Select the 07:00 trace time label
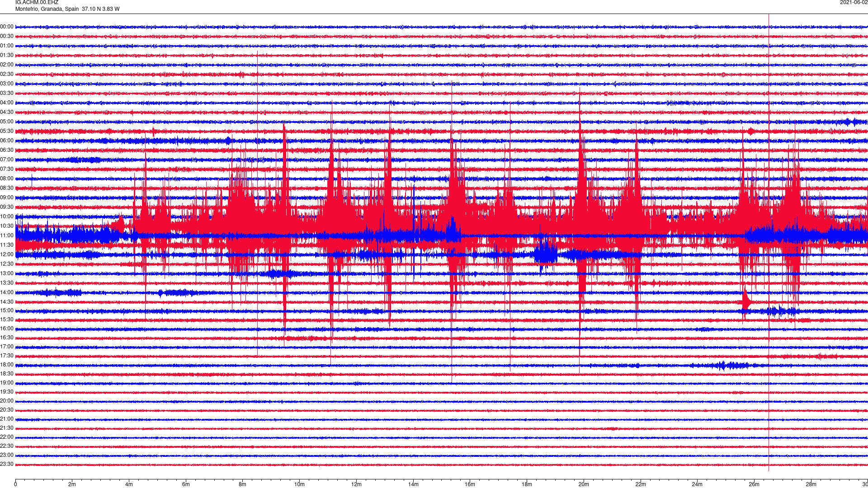The image size is (868, 488). [7, 160]
